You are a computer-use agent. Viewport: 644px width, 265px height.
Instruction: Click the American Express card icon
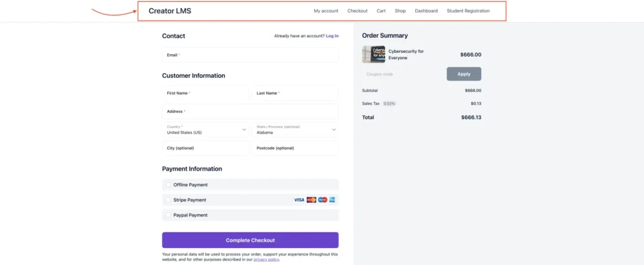pyautogui.click(x=332, y=200)
